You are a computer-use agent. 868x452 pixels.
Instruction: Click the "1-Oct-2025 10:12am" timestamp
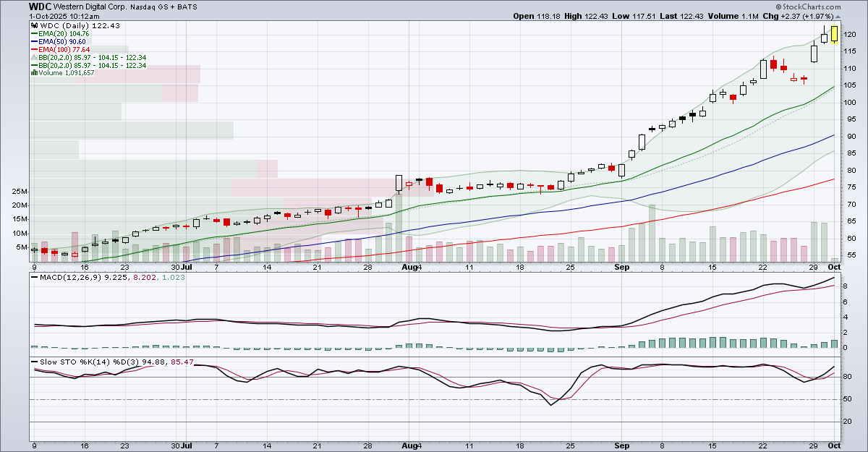click(64, 15)
